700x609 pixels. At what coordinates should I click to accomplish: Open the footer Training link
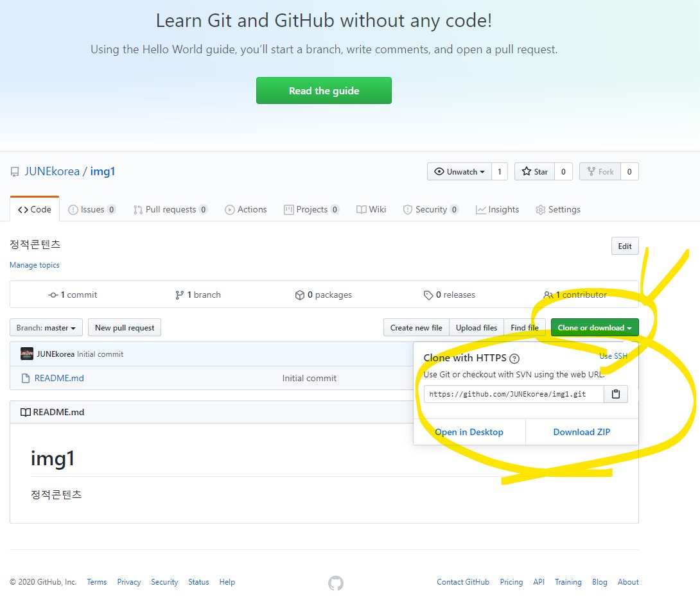click(x=568, y=582)
